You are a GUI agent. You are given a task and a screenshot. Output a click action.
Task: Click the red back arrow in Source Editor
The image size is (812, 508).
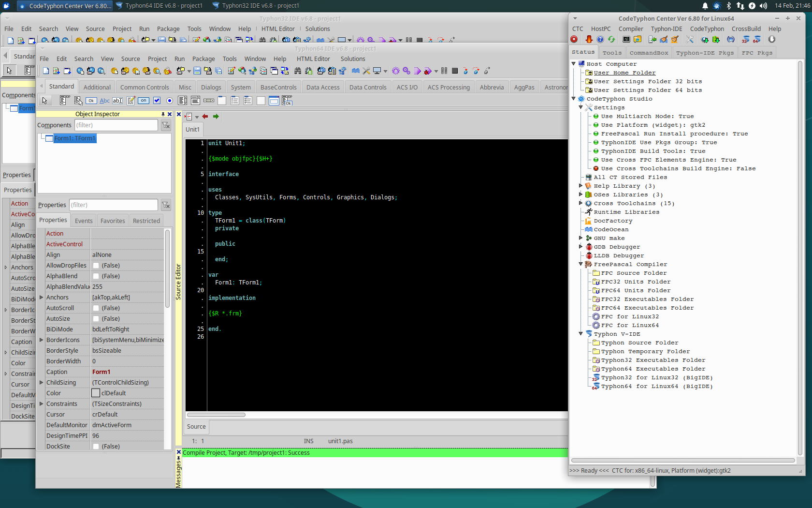[x=205, y=117]
